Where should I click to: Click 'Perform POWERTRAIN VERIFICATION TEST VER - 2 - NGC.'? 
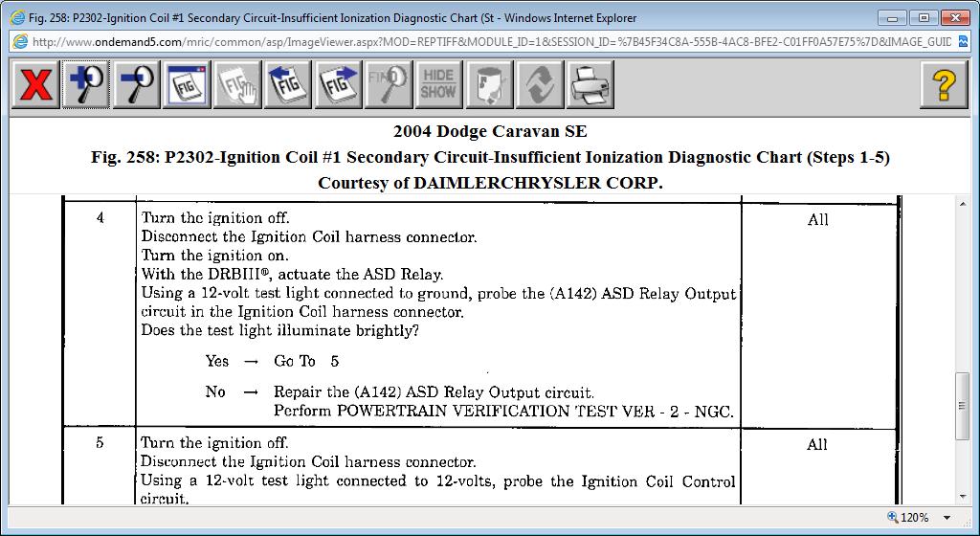click(503, 411)
